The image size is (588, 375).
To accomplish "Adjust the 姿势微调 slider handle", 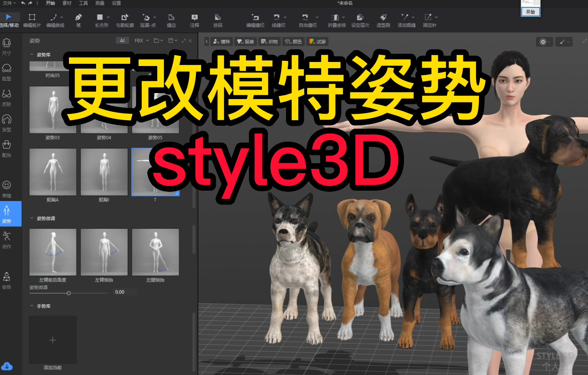I will (x=69, y=293).
